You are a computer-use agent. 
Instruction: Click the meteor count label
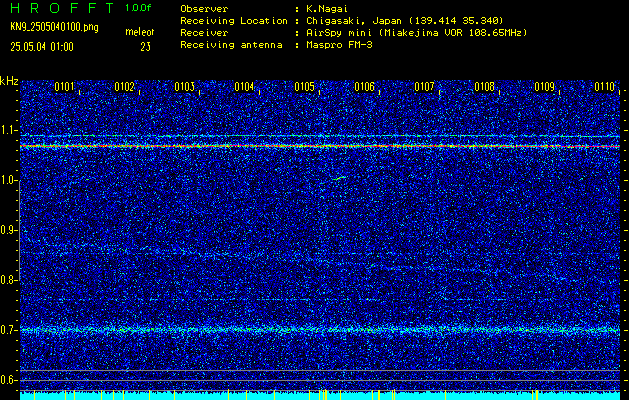pos(140,32)
